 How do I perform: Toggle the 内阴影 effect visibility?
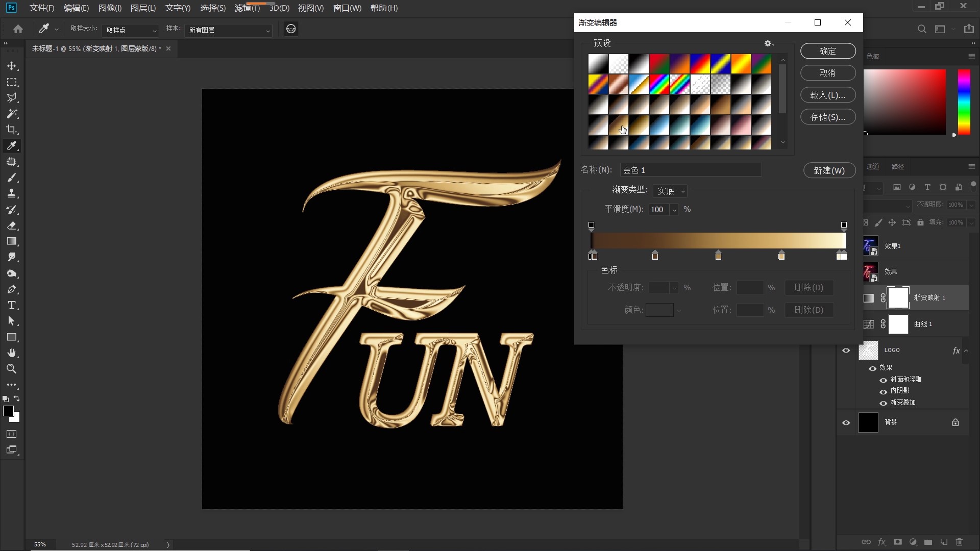point(883,391)
